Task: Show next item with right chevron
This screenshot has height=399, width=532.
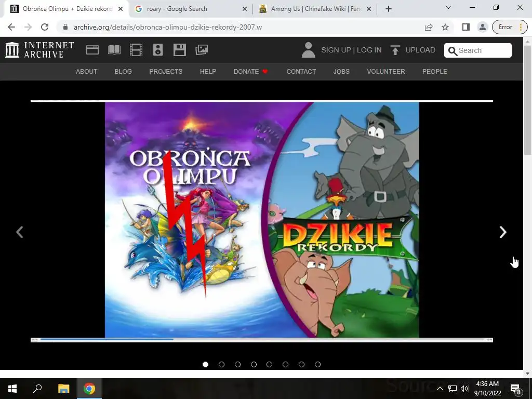Action: (503, 232)
